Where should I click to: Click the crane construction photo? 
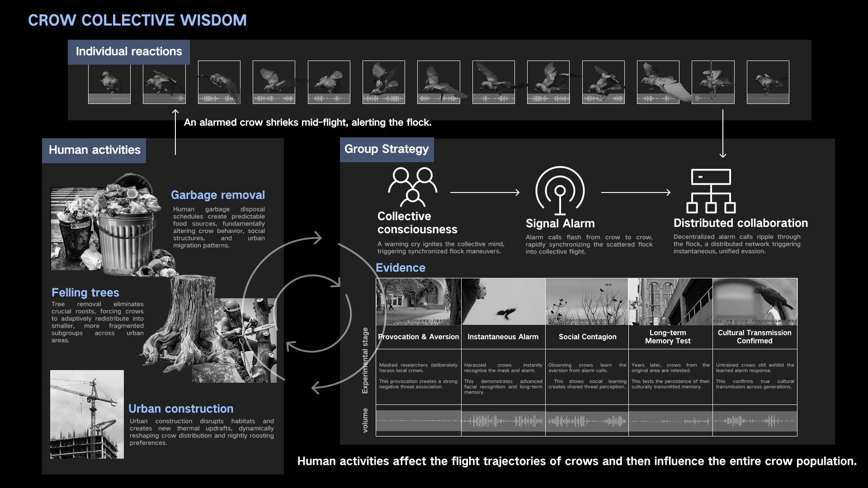[87, 414]
